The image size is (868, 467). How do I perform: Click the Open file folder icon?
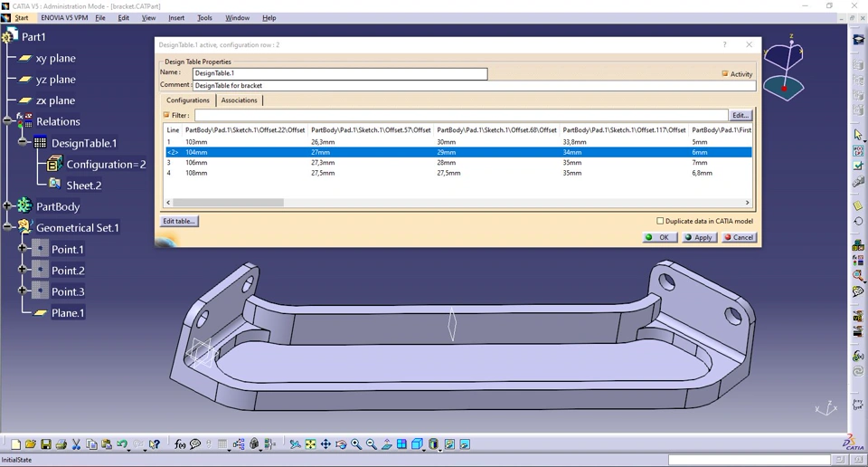31,444
